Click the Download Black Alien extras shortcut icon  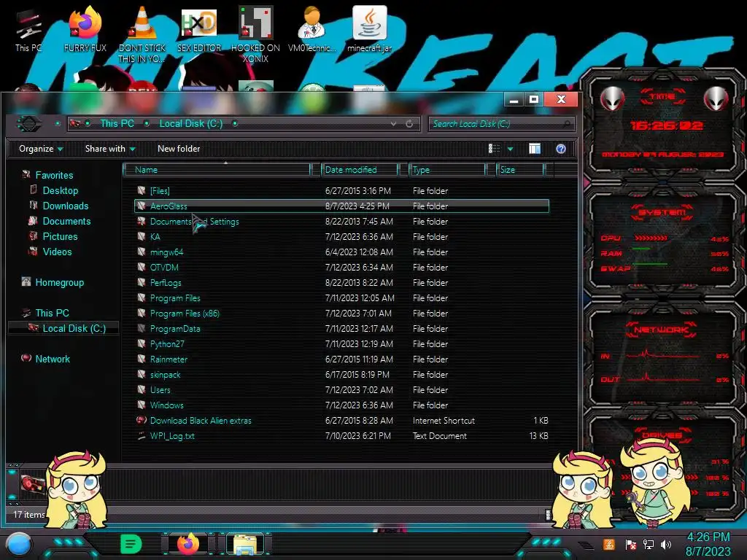[x=141, y=420]
